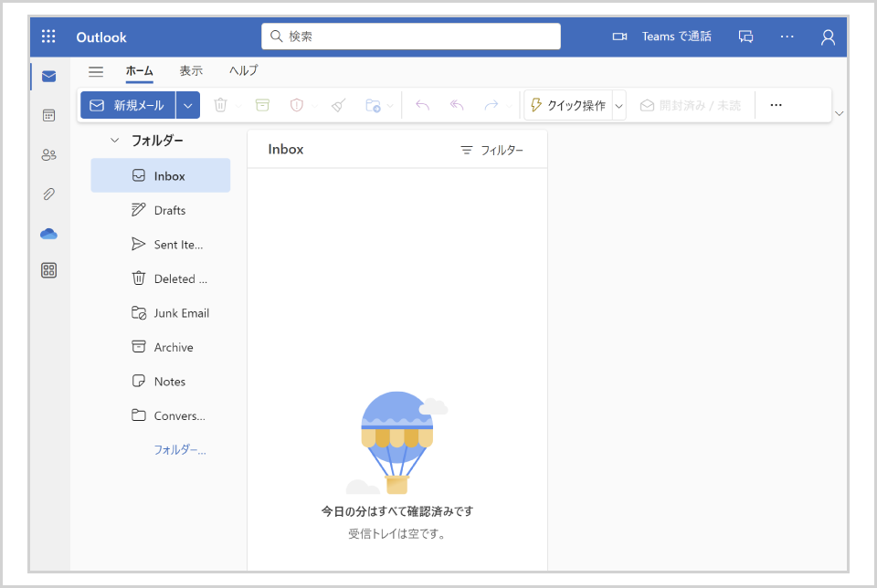Start a Teams で通話 call

click(x=662, y=37)
